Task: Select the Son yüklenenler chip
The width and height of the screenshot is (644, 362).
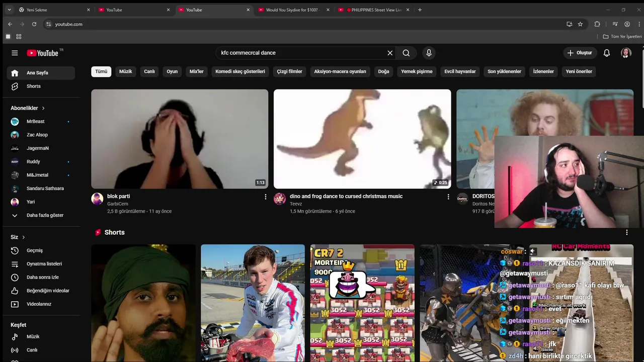Action: pyautogui.click(x=504, y=71)
